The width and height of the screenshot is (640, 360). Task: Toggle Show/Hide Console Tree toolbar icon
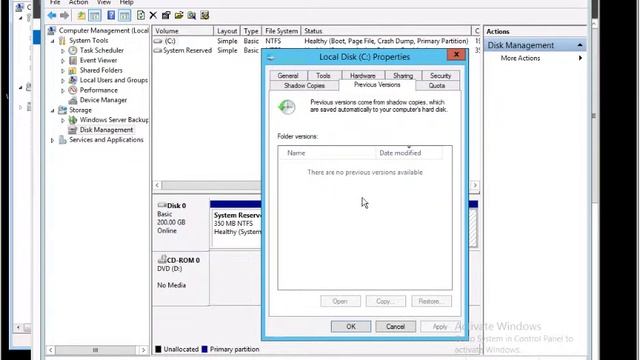[x=94, y=16]
